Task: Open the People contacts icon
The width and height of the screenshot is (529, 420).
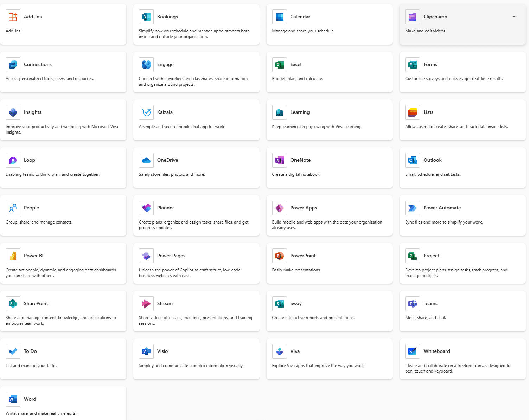Action: (13, 208)
